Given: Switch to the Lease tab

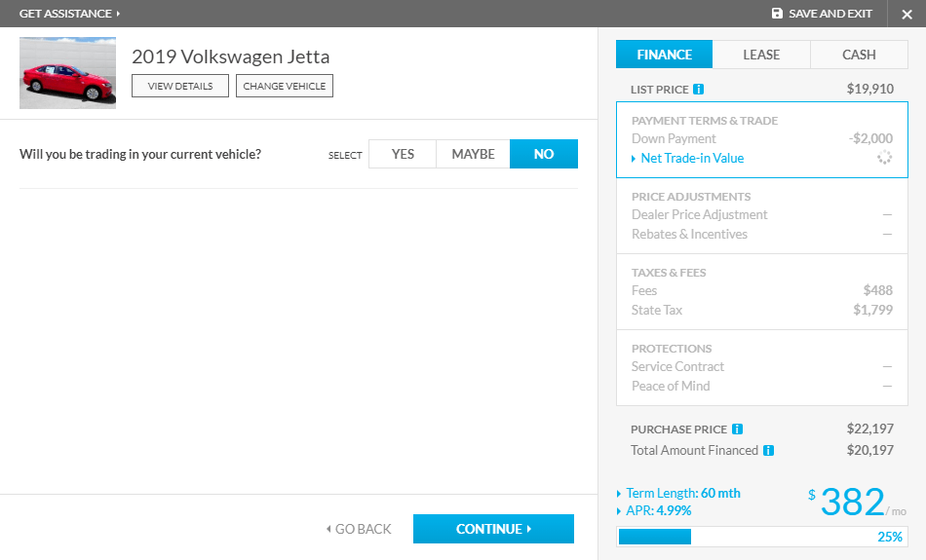Looking at the screenshot, I should coord(761,55).
